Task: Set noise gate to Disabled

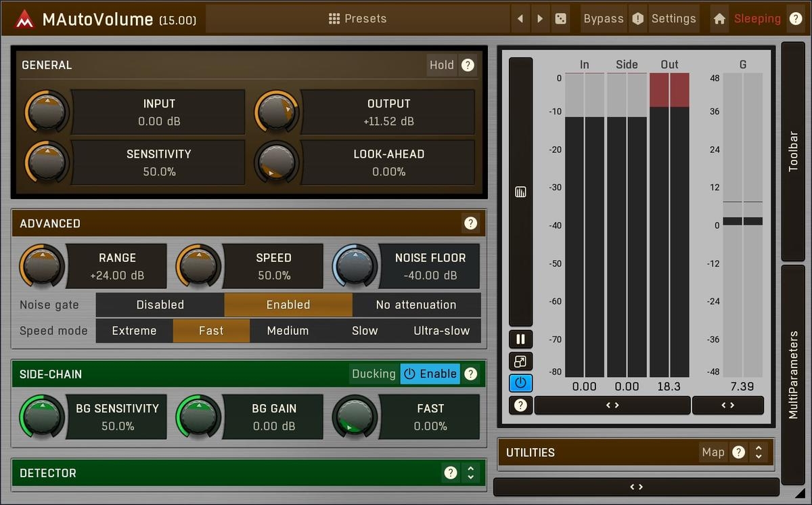Action: [160, 305]
